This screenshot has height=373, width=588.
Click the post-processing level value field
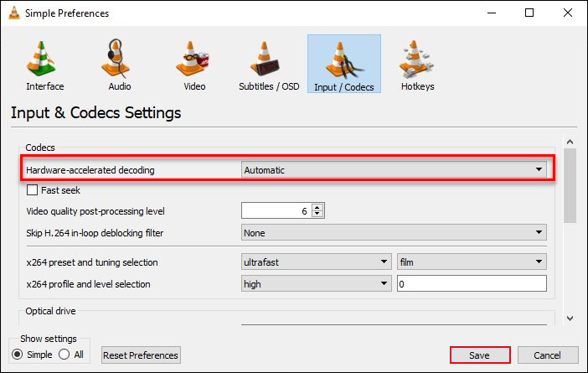(276, 211)
